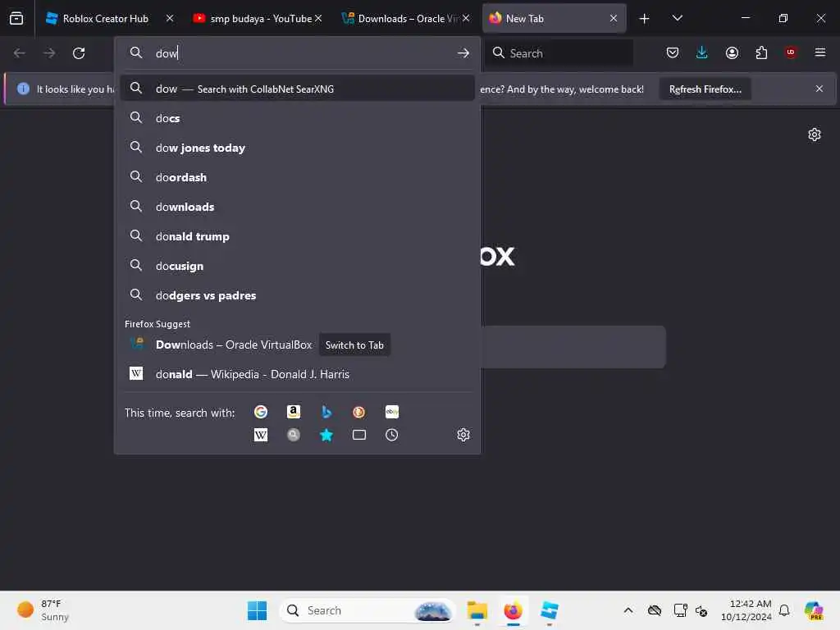Search in open tabs icon
The height and width of the screenshot is (630, 840).
(359, 435)
